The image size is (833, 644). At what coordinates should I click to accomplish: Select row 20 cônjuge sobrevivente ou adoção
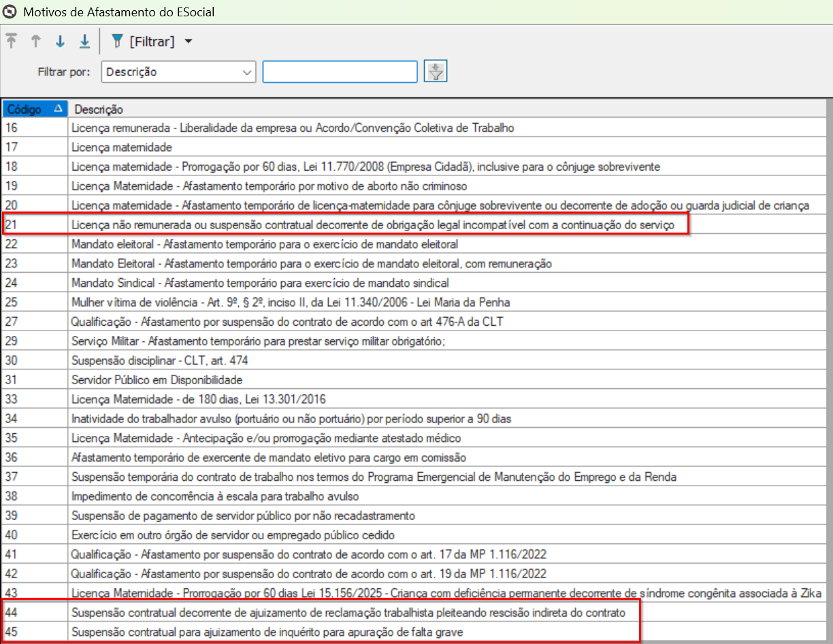pyautogui.click(x=414, y=205)
